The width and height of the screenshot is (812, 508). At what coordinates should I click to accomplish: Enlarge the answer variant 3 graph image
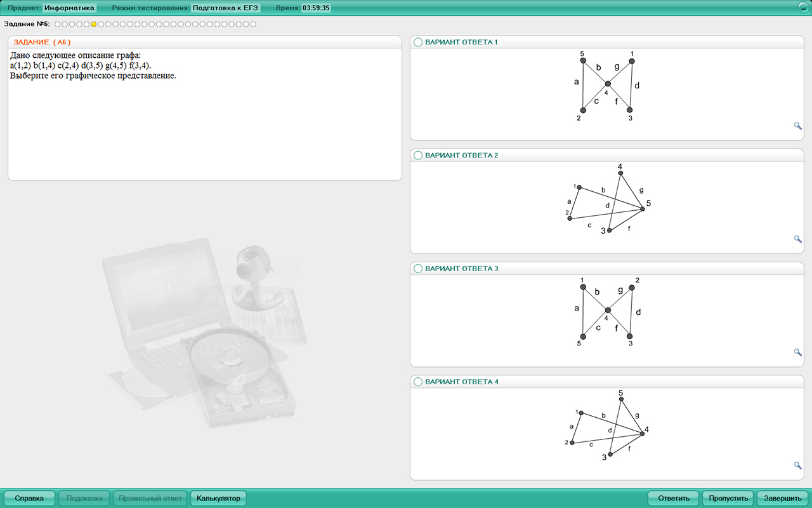pos(798,352)
